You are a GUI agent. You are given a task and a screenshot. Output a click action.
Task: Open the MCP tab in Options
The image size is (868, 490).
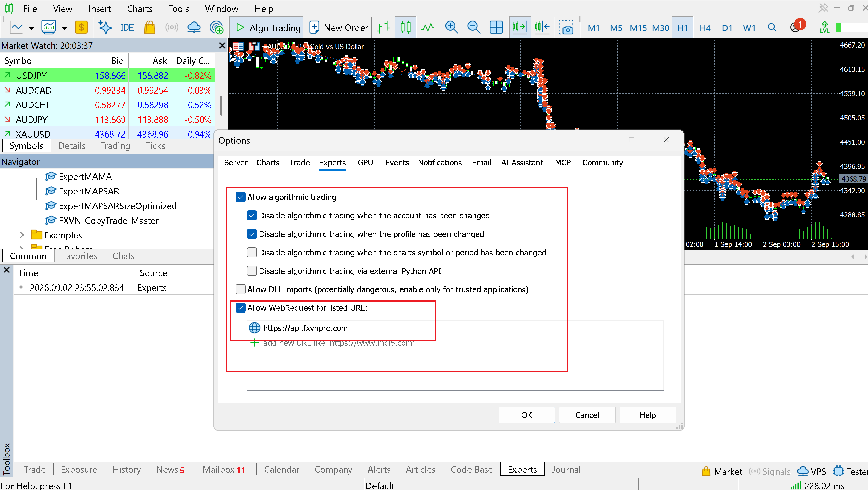[x=563, y=163]
